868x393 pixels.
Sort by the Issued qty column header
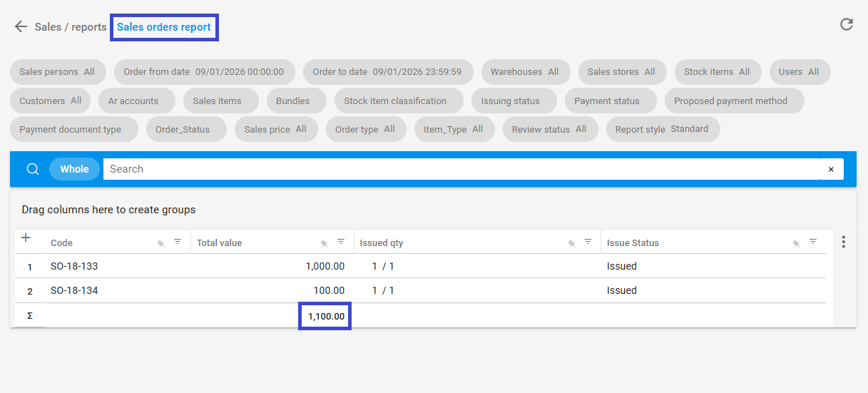[382, 243]
